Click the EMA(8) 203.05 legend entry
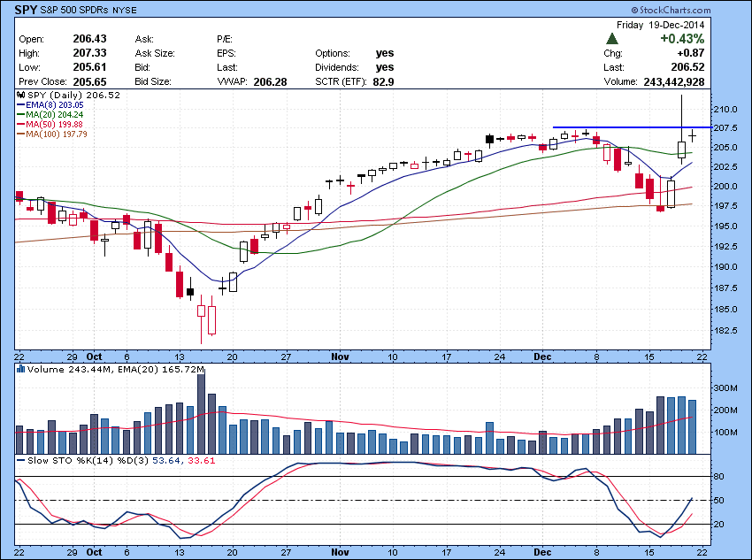 click(x=50, y=105)
